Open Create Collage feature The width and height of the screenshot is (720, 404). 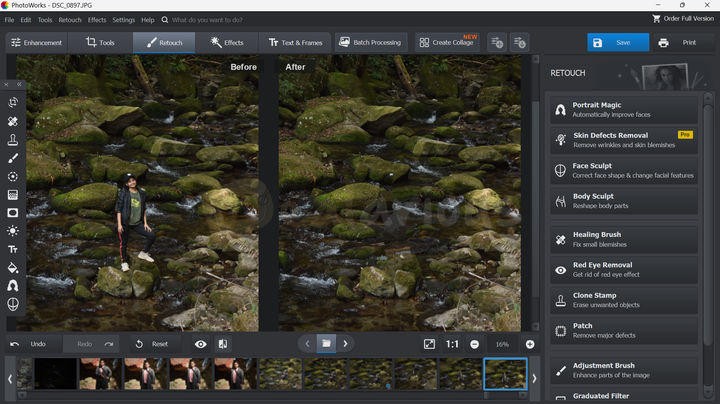(447, 43)
